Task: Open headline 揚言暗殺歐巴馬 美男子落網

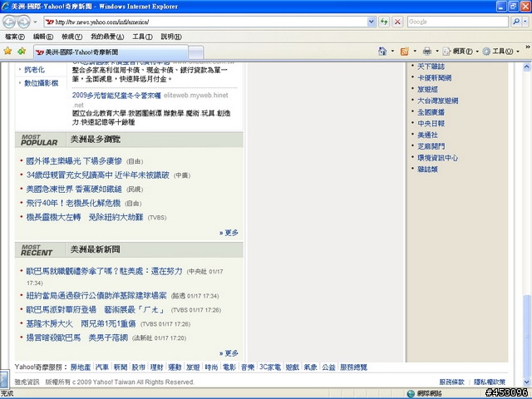Action: [77, 337]
